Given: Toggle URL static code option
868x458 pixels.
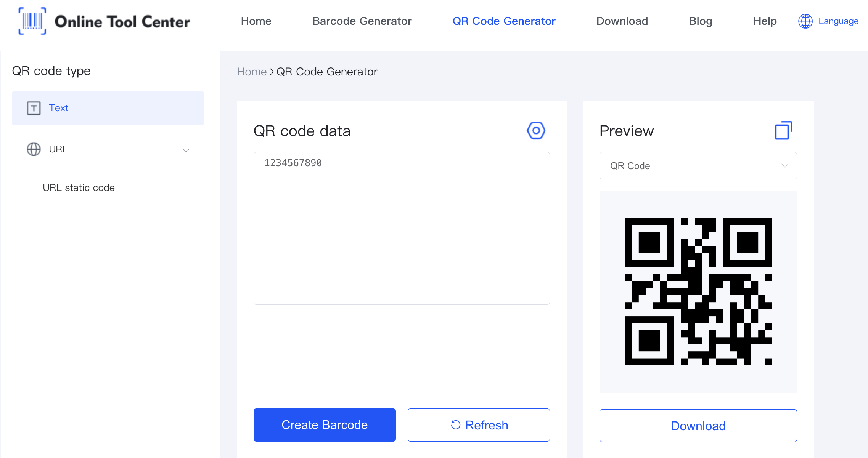Looking at the screenshot, I should click(79, 187).
